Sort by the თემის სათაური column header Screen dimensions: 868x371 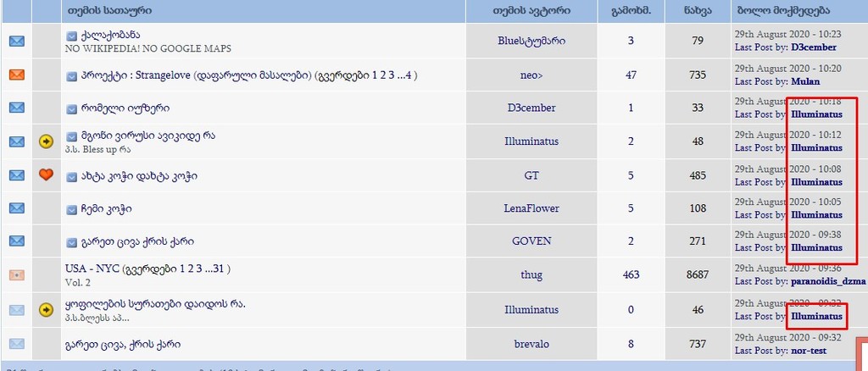pos(109,10)
